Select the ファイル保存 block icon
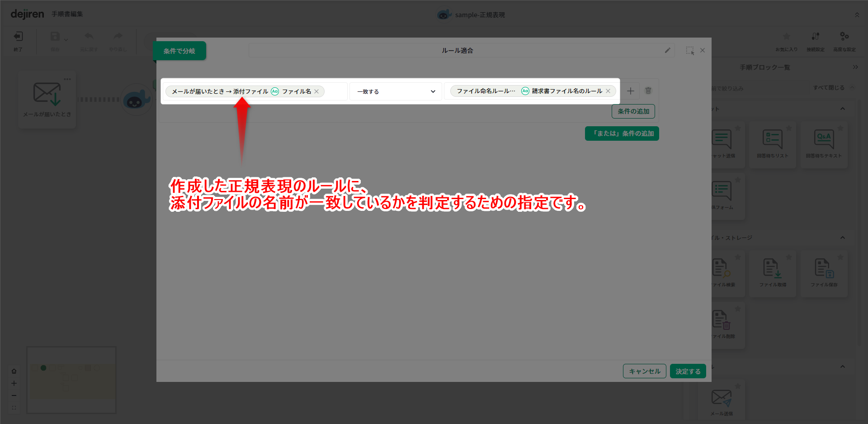868x424 pixels. (x=824, y=268)
